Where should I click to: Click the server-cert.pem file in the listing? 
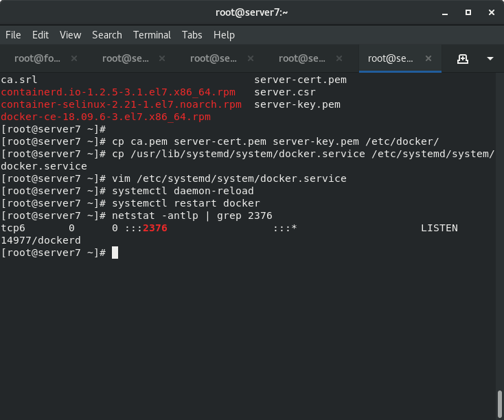pos(300,80)
